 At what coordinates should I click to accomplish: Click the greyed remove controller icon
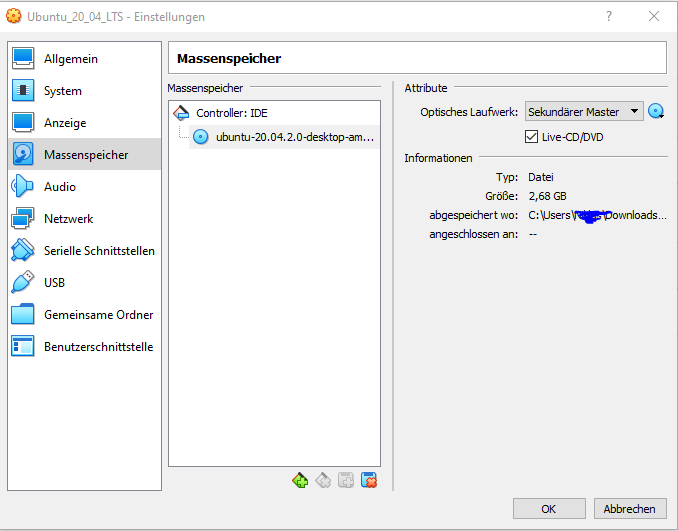(323, 480)
